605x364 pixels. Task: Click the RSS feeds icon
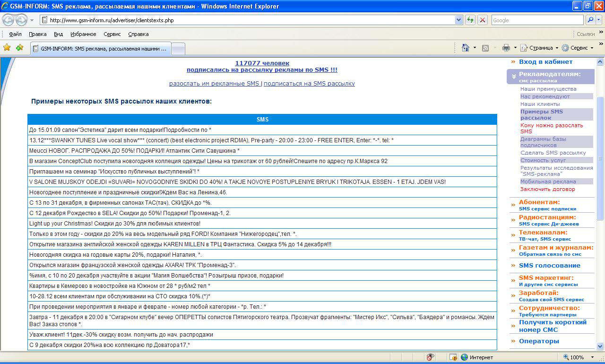(x=485, y=48)
